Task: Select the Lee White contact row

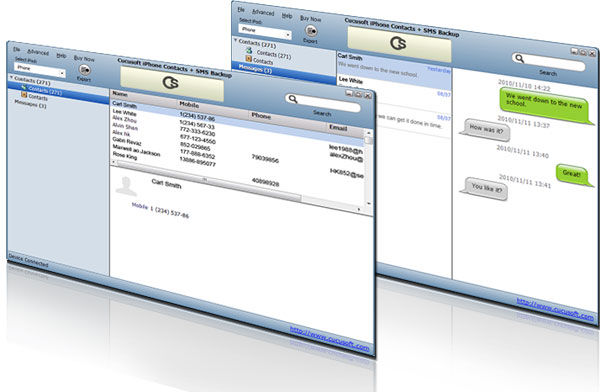Action: pyautogui.click(x=124, y=113)
